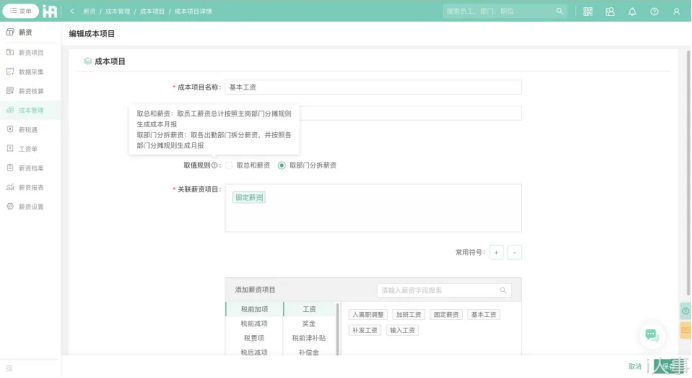Click the 请输入薪资字段搜索 search field

point(444,290)
